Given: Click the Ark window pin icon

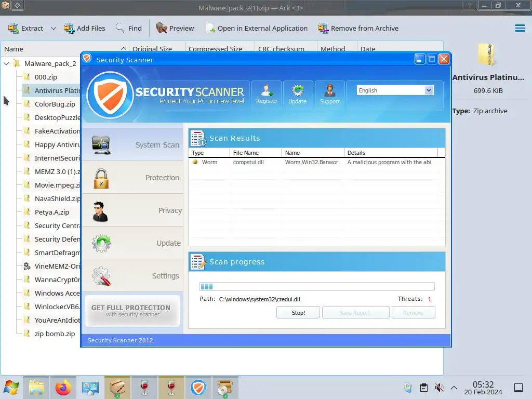Looking at the screenshot, I should coord(18,5).
